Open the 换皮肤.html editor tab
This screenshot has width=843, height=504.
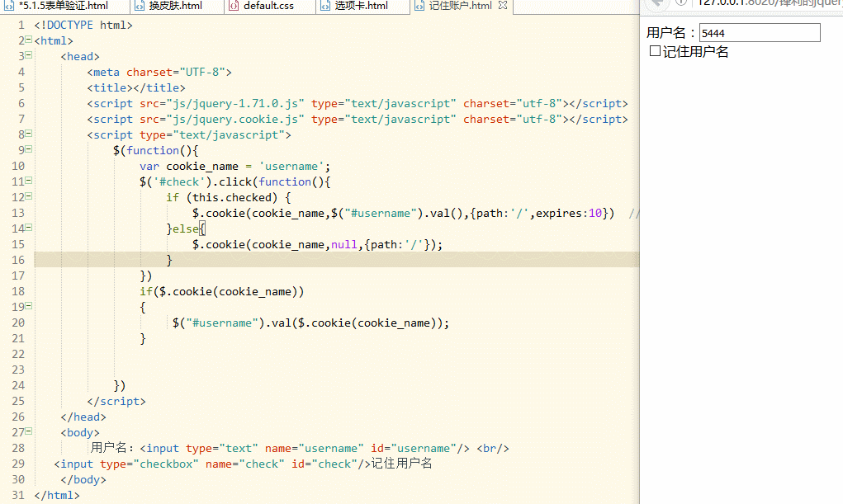(175, 6)
